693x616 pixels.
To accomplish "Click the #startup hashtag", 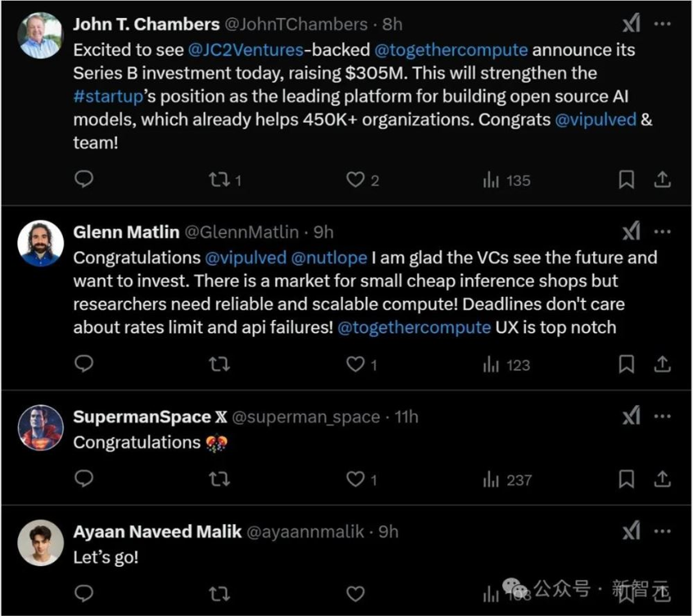I will (x=108, y=96).
